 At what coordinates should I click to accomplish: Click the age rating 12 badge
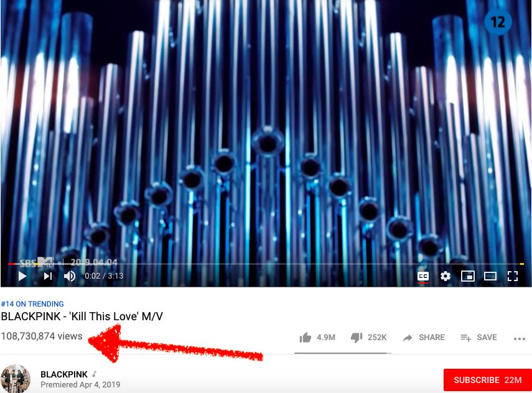coord(498,22)
